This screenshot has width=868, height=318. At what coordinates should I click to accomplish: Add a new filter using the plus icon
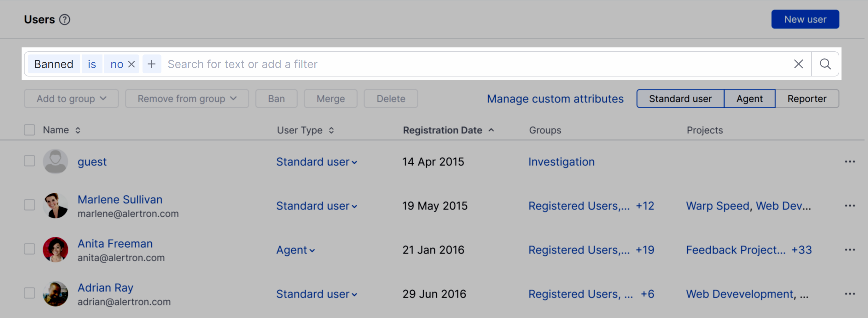point(152,64)
